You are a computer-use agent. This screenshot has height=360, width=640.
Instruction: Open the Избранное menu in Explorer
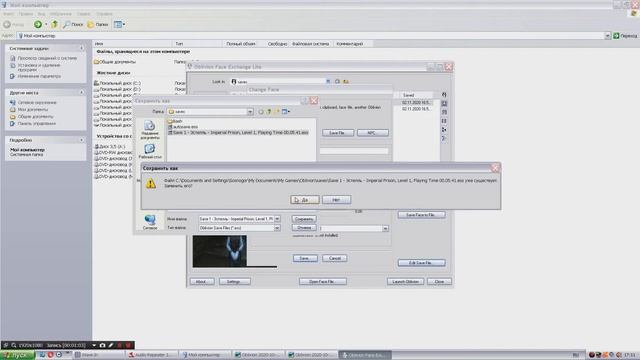[60, 14]
